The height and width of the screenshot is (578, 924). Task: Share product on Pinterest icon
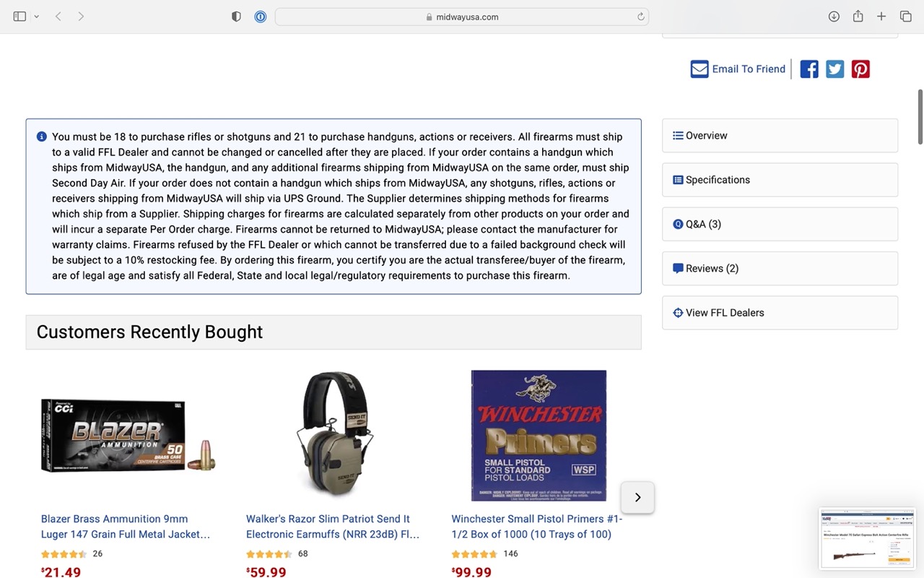[x=860, y=69]
